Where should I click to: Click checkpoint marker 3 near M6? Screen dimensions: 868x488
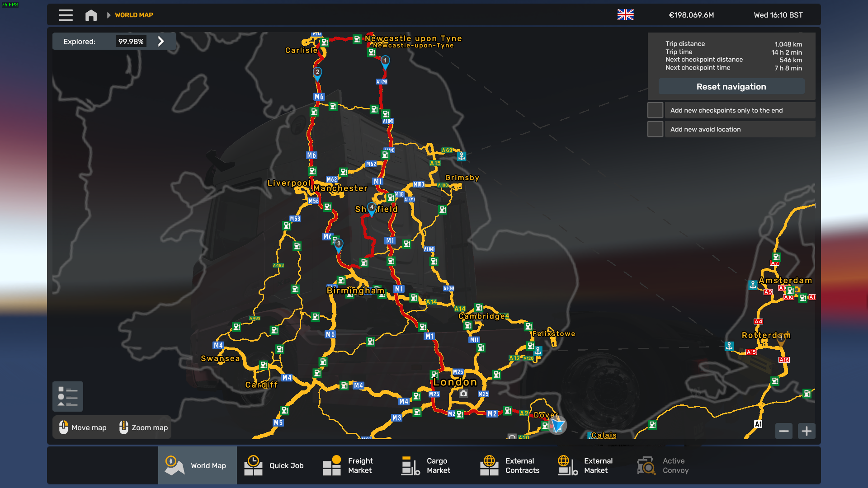click(338, 245)
